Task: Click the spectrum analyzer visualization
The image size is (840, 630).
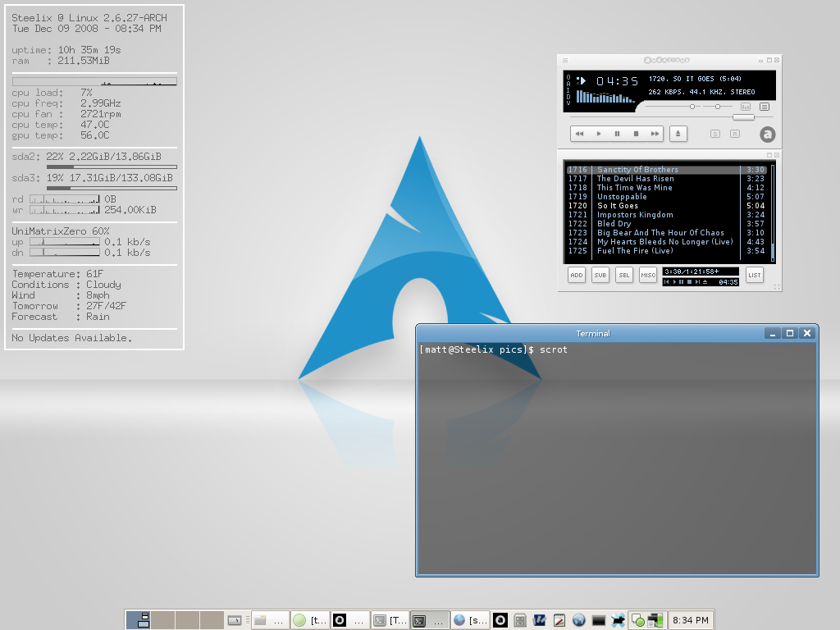Action: (x=605, y=97)
